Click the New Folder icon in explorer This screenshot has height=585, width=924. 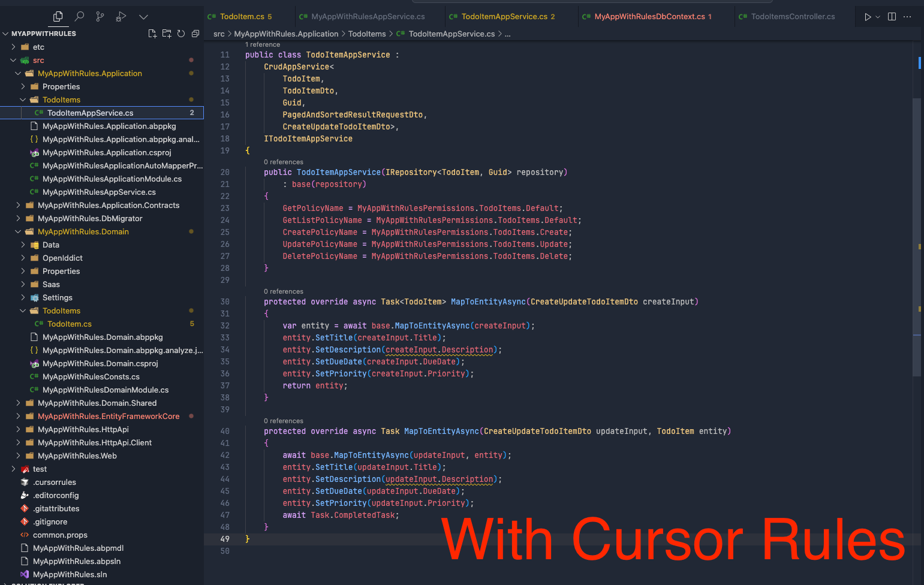click(x=167, y=34)
